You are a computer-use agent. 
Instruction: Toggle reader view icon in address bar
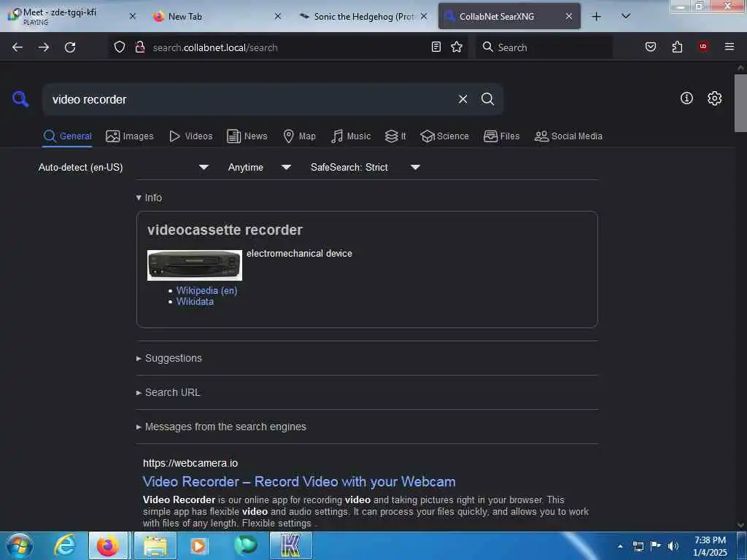(436, 47)
